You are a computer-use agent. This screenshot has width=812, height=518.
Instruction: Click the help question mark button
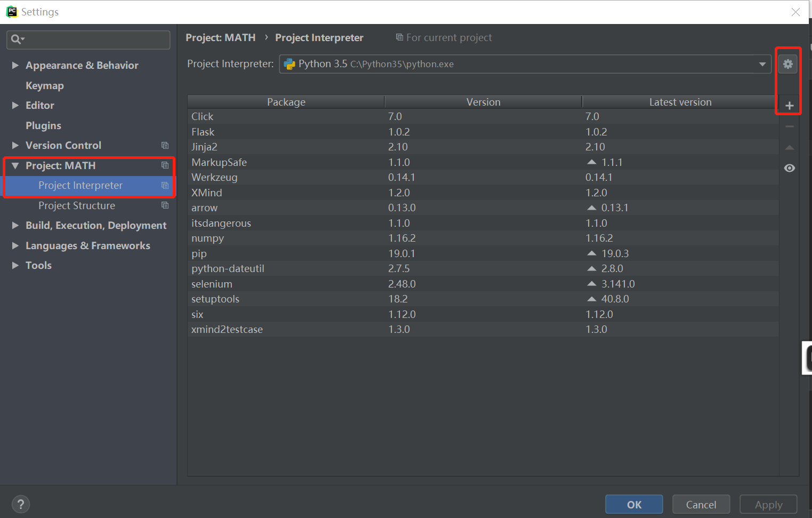(x=21, y=504)
